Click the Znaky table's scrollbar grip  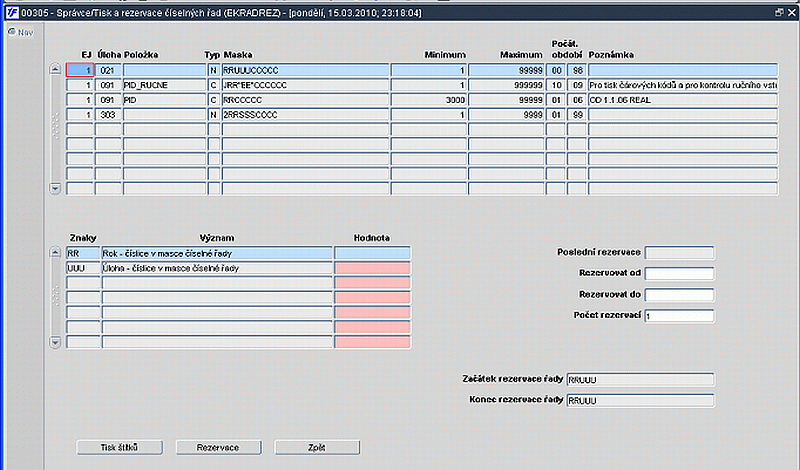point(55,296)
